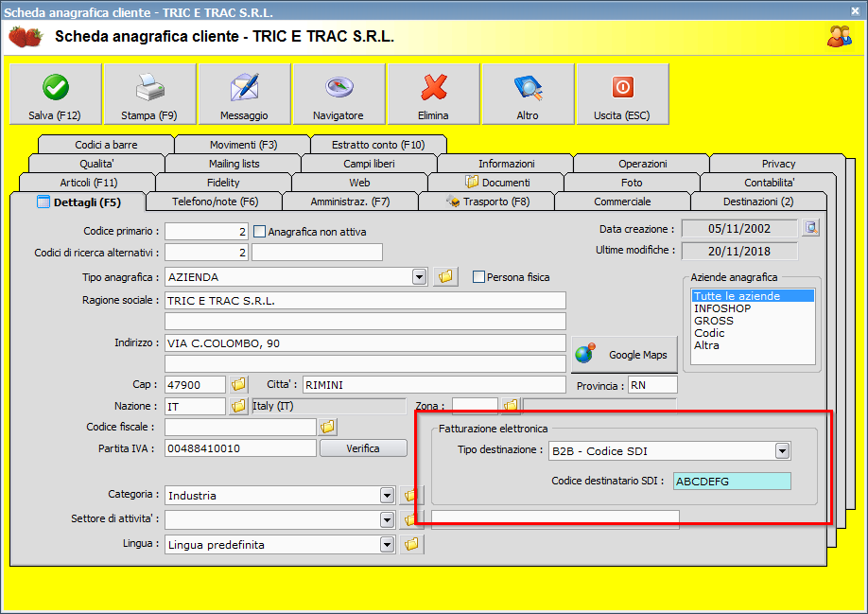Screen dimensions: 868x614
Task: Open folder lookup beside the Zona field
Action: click(511, 405)
